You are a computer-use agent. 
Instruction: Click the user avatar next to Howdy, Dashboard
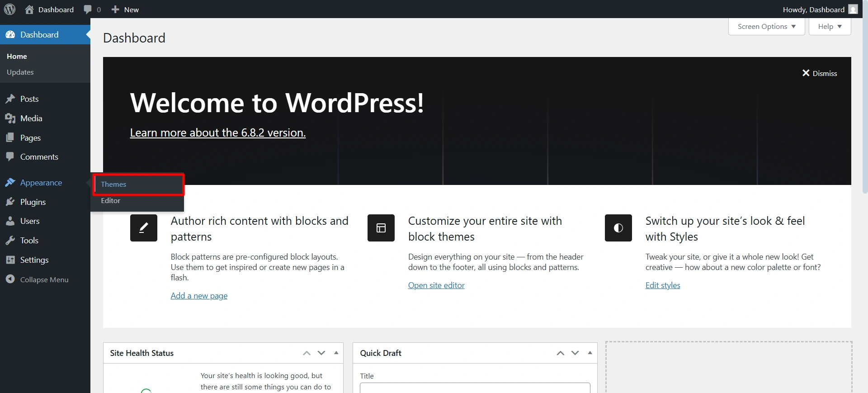(853, 9)
